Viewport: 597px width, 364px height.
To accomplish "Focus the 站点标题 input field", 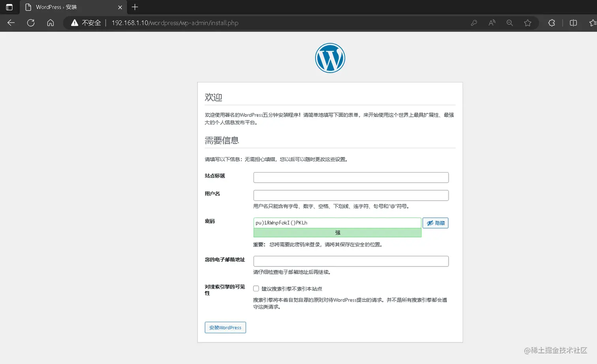I will coord(351,177).
